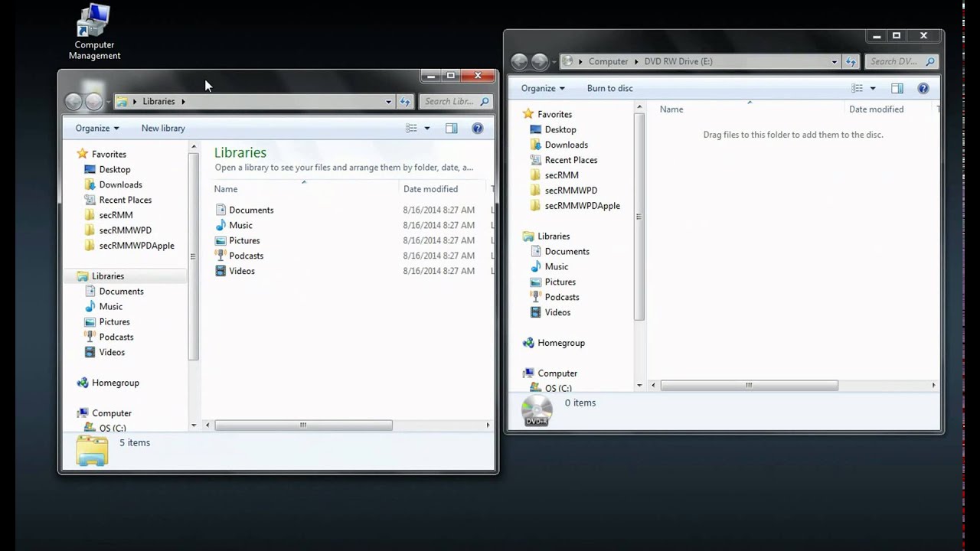This screenshot has height=551, width=980.
Task: Select Favorites header in Libraries window sidebar
Action: coord(101,154)
